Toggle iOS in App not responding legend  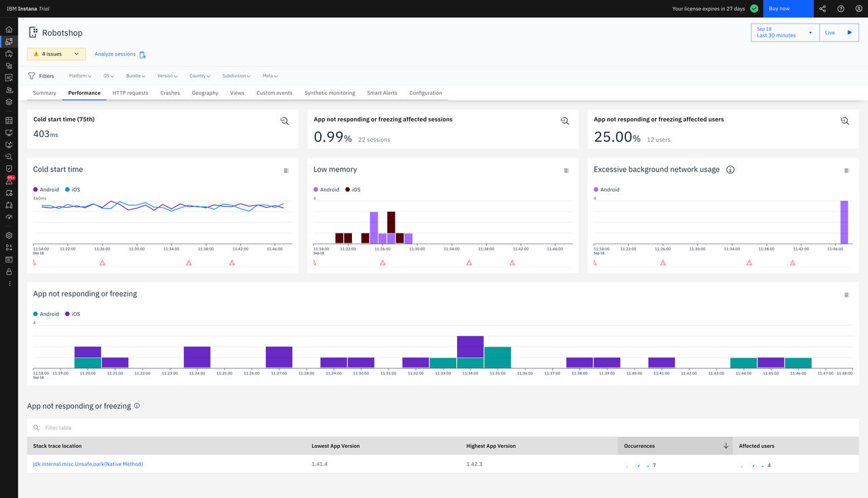[73, 314]
